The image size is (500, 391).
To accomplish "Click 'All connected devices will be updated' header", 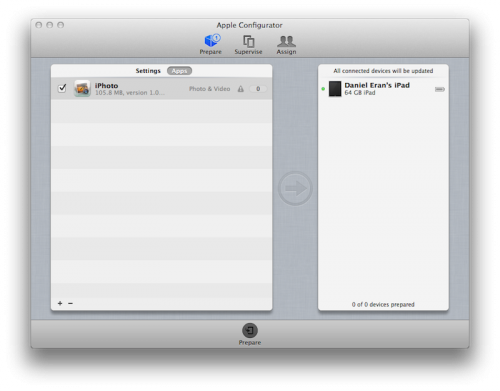I will pyautogui.click(x=383, y=71).
